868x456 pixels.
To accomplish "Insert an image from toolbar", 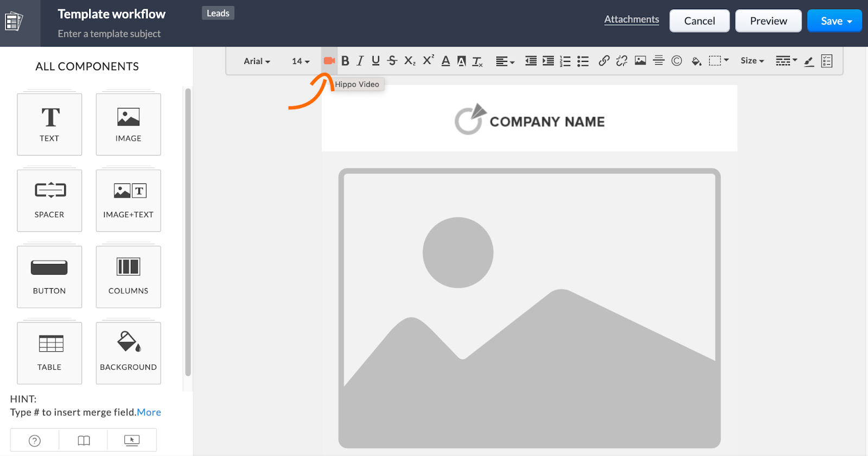I will pyautogui.click(x=641, y=61).
